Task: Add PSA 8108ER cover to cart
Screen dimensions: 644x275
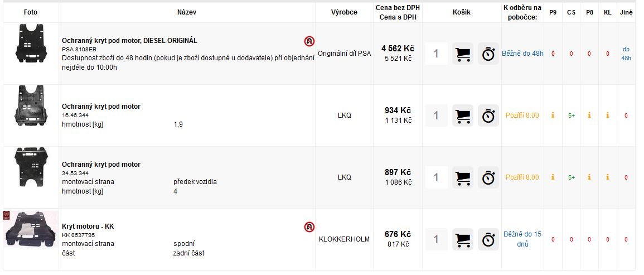Action: tap(463, 54)
